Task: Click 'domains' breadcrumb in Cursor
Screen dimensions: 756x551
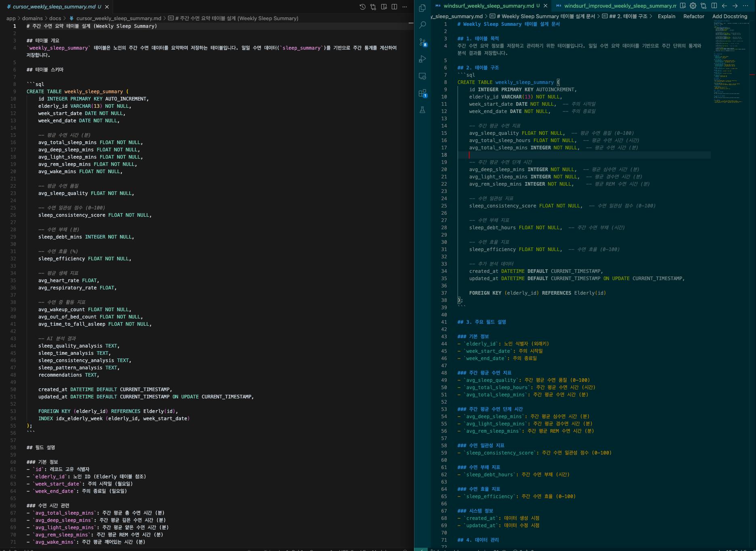Action: [x=32, y=18]
